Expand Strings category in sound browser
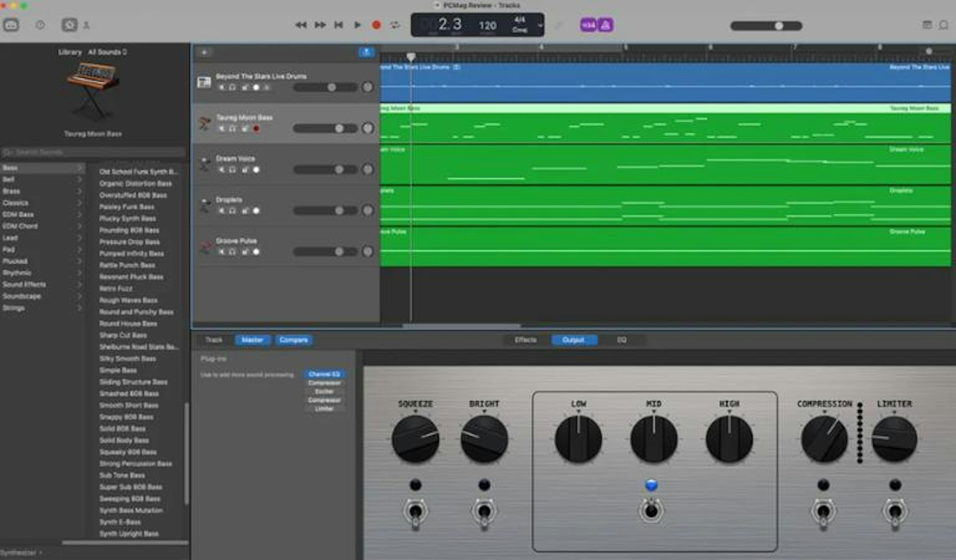Screen dimensions: 956x560 point(79,307)
